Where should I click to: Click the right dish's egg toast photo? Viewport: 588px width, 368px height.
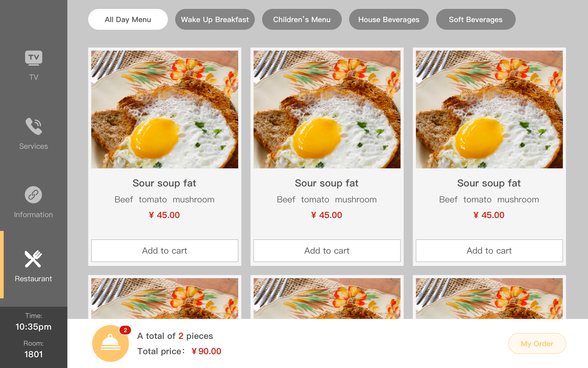tap(489, 109)
